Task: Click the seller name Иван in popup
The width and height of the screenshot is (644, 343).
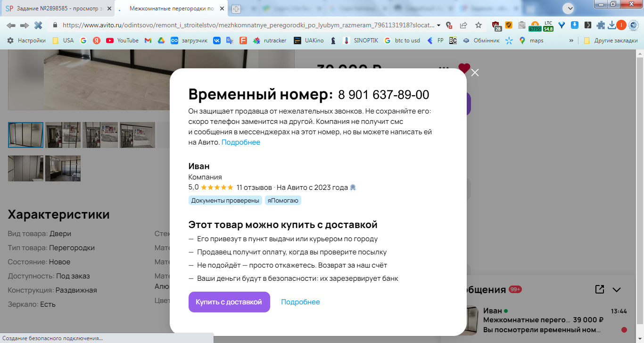Action: 199,166
